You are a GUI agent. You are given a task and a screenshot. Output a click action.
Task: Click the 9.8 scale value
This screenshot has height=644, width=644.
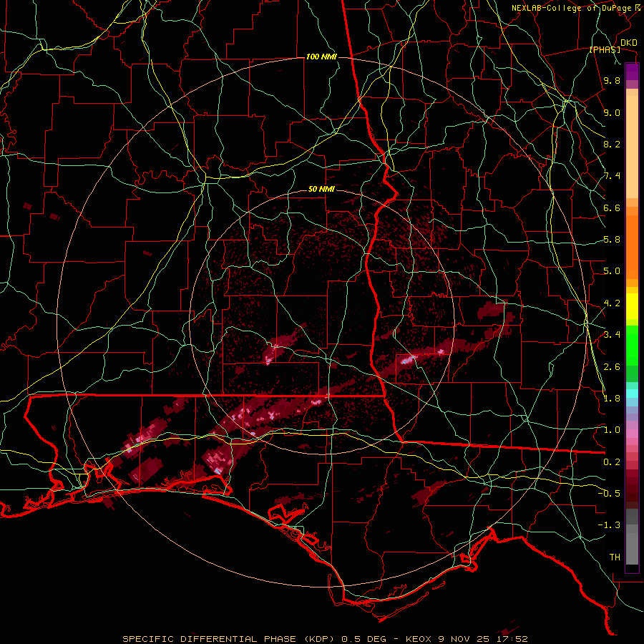pos(612,80)
